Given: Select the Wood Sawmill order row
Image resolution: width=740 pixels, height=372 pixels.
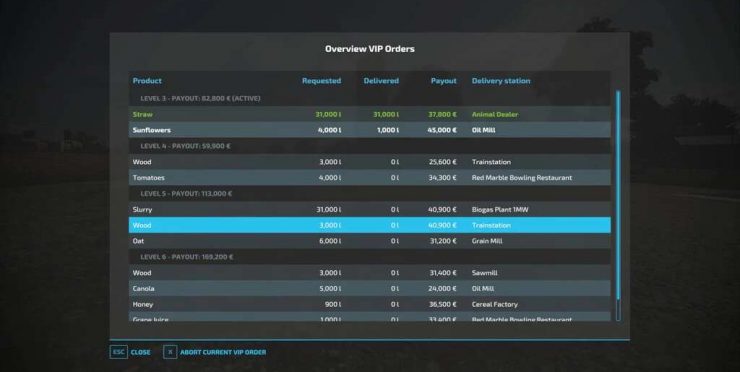Looking at the screenshot, I should point(370,273).
